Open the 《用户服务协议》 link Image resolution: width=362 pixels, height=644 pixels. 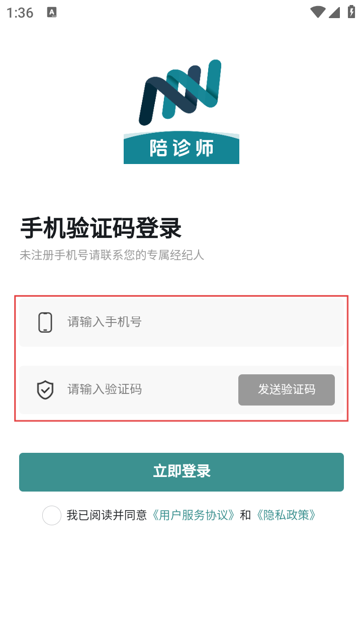coord(193,515)
